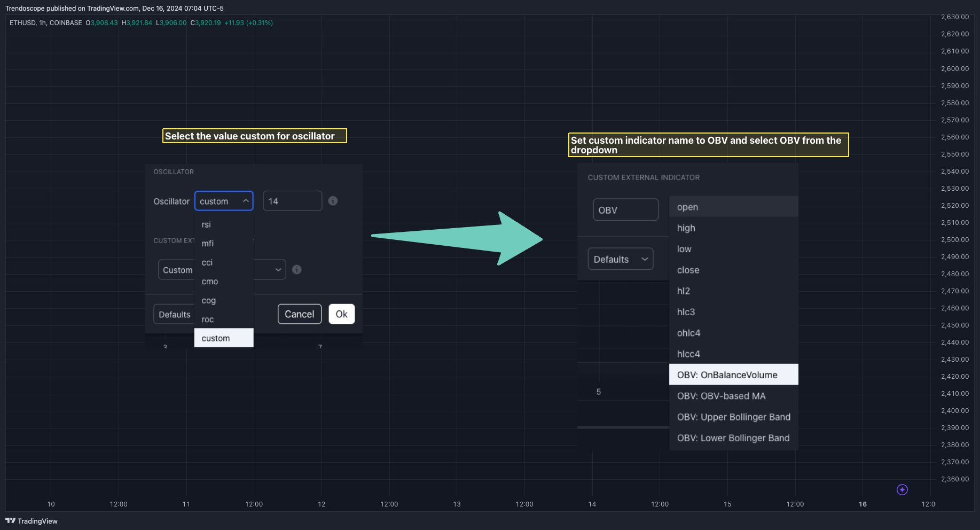Select OBV: OBV-based MA option
Viewport: 980px width, 530px height.
[x=734, y=396]
